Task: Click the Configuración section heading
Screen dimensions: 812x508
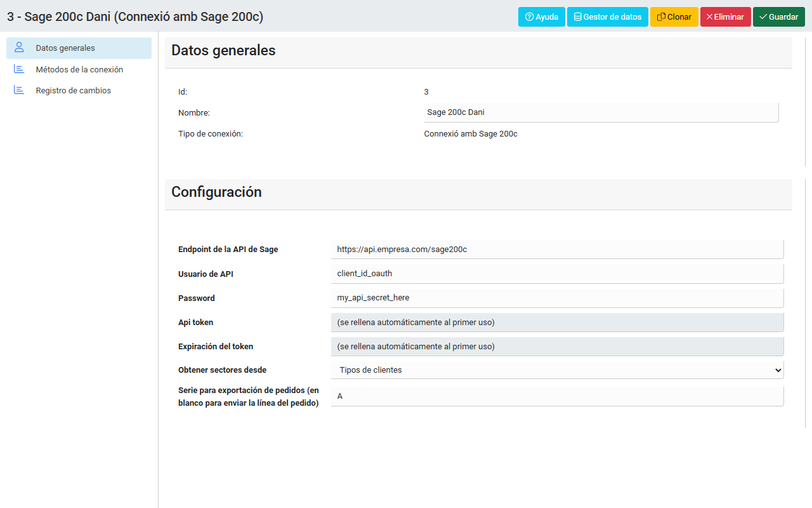Action: tap(216, 192)
